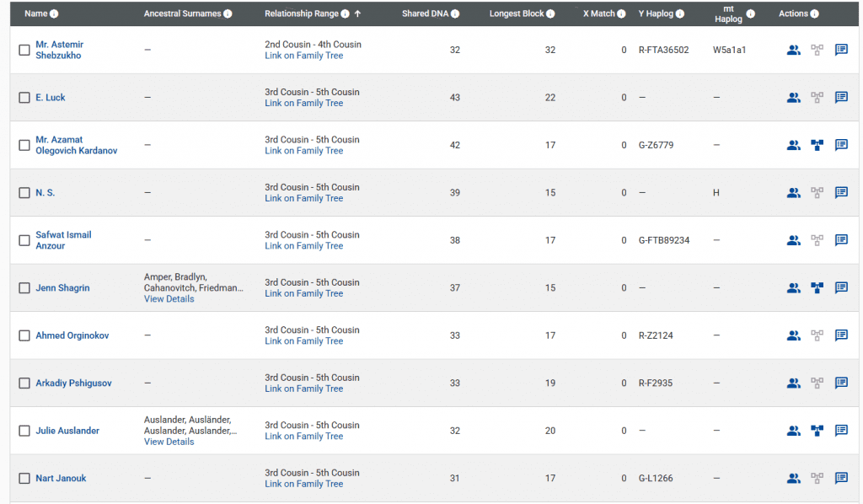
Task: Click the X Match column header
Action: [598, 13]
